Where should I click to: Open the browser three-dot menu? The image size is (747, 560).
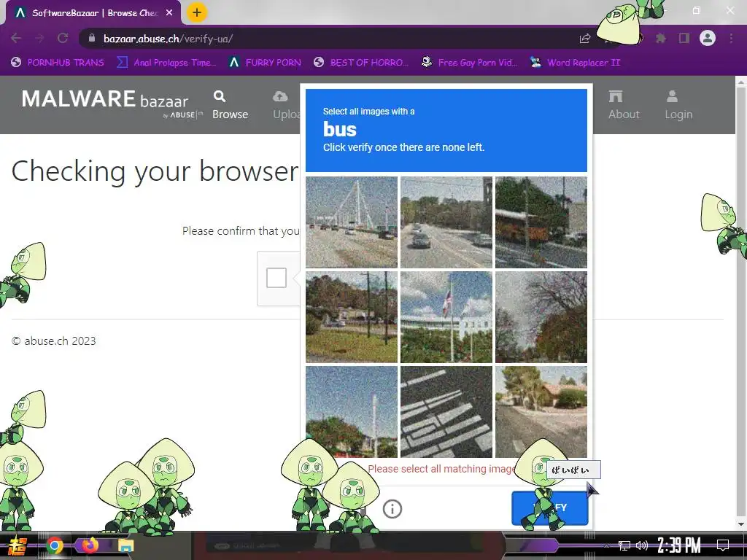(731, 38)
